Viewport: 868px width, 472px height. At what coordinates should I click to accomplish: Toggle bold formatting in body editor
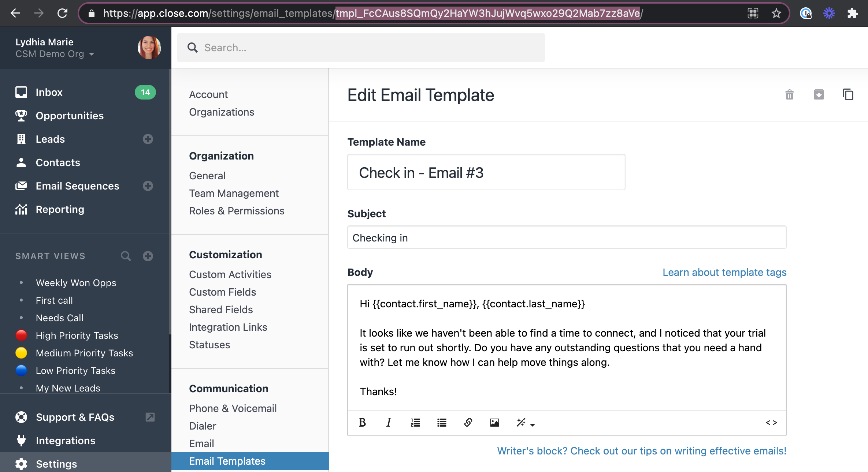(362, 423)
